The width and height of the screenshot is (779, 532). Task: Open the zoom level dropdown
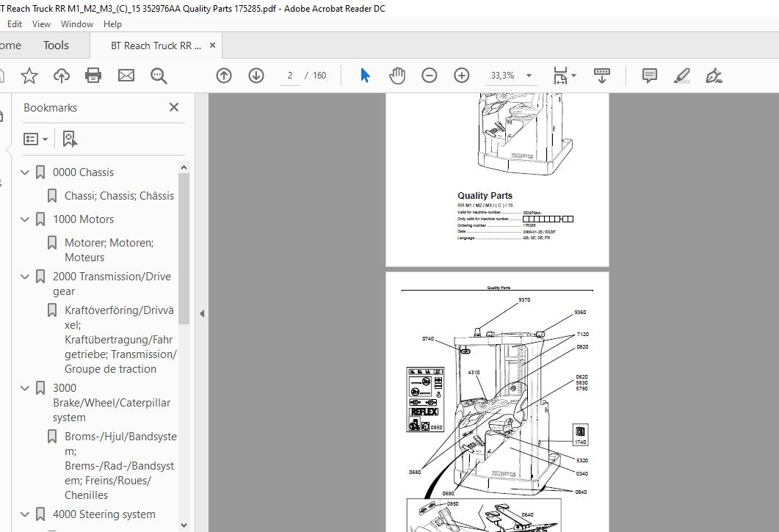(529, 76)
